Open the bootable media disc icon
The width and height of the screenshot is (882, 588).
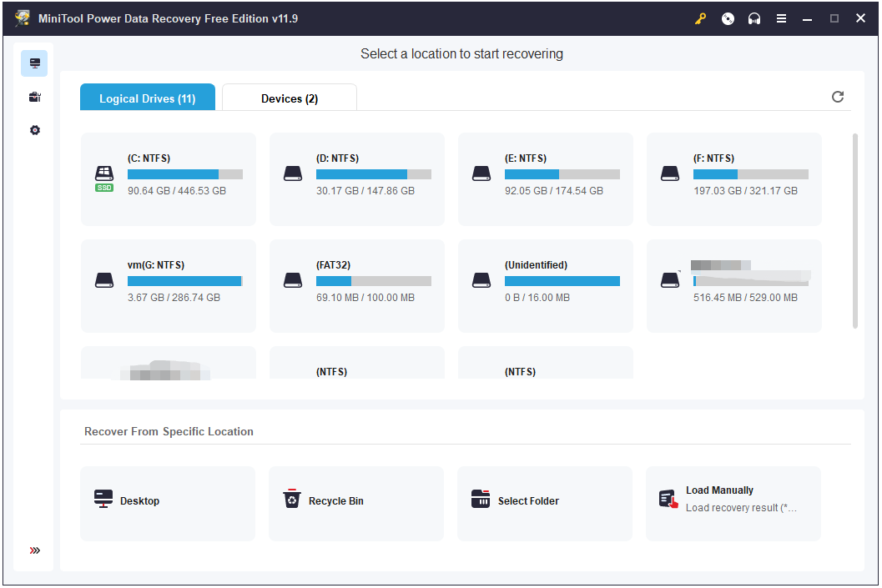(x=728, y=18)
